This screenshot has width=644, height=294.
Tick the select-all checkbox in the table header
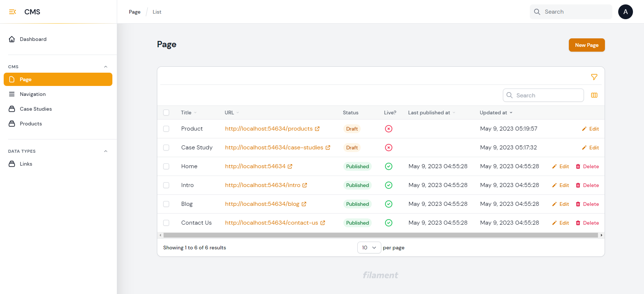point(166,113)
